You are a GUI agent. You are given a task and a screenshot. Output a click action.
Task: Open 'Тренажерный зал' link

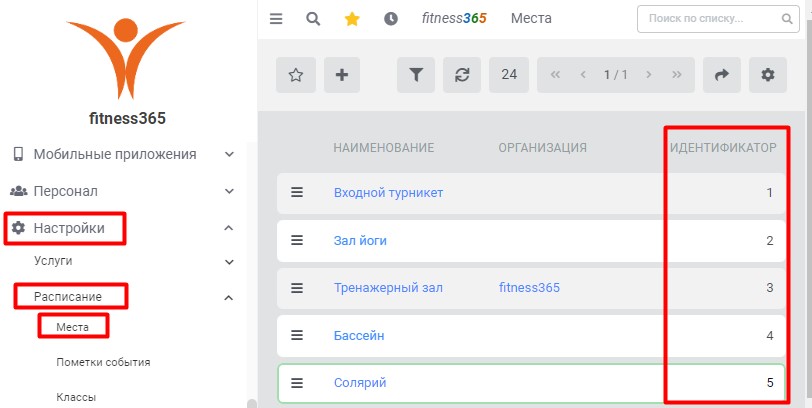coord(388,287)
